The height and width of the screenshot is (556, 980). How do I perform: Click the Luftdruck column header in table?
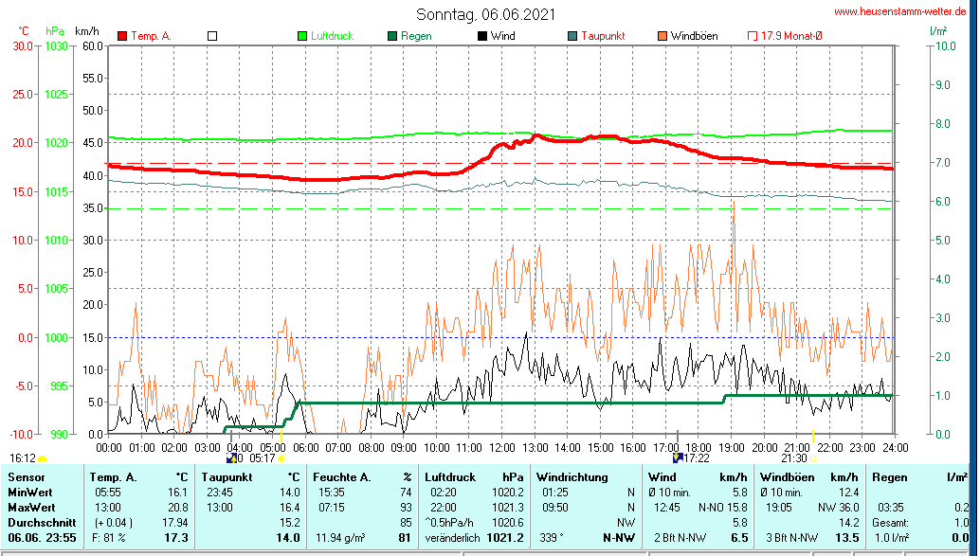(x=450, y=477)
